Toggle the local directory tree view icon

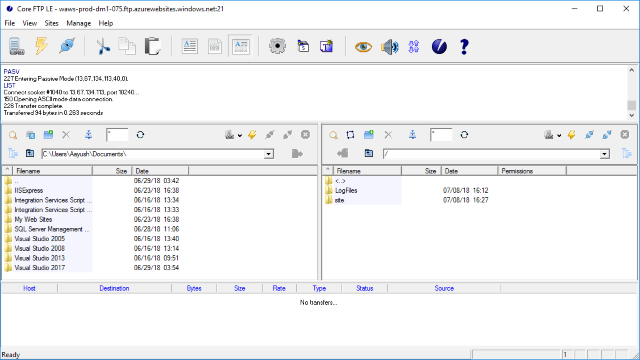point(13,154)
